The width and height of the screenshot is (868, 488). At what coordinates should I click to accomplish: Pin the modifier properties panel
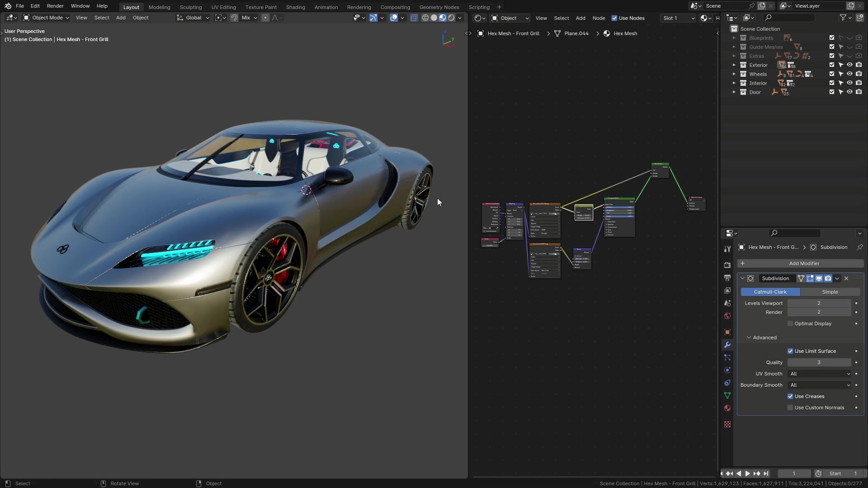tap(859, 247)
